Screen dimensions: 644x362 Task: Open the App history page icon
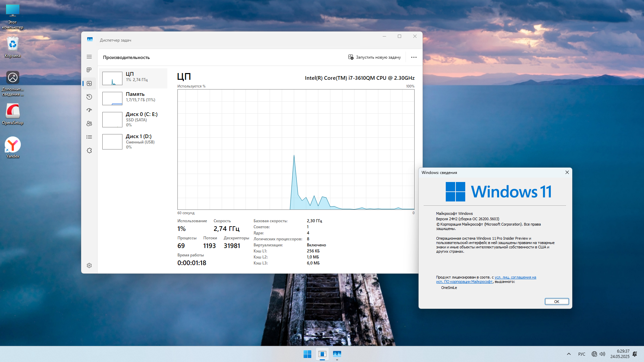pos(89,97)
